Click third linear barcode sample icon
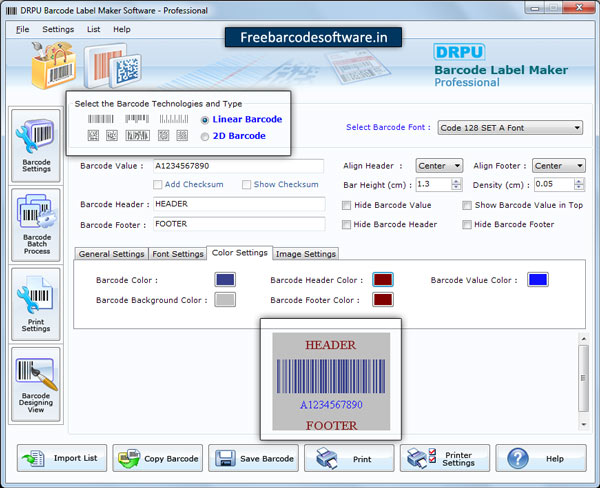Screen dimensions: 600x488 [x=174, y=119]
